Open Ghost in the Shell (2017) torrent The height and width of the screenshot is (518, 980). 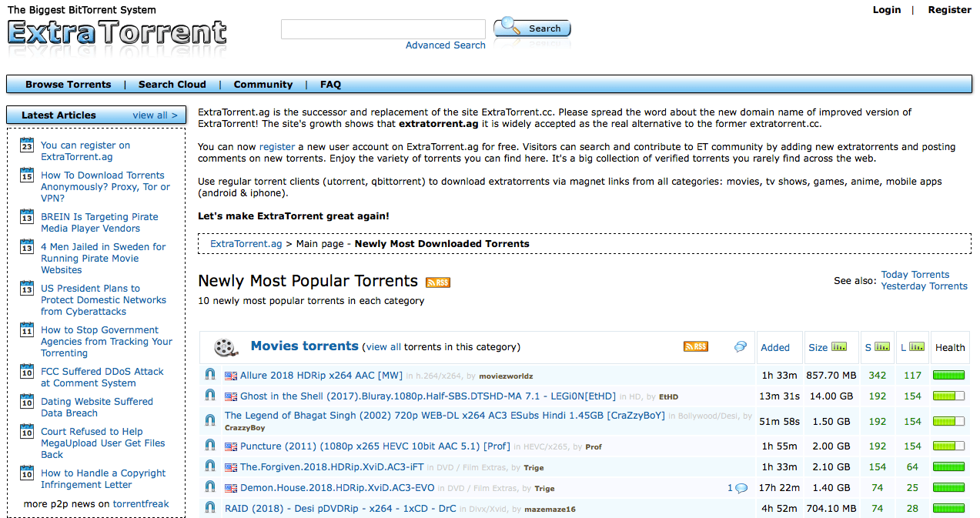428,396
